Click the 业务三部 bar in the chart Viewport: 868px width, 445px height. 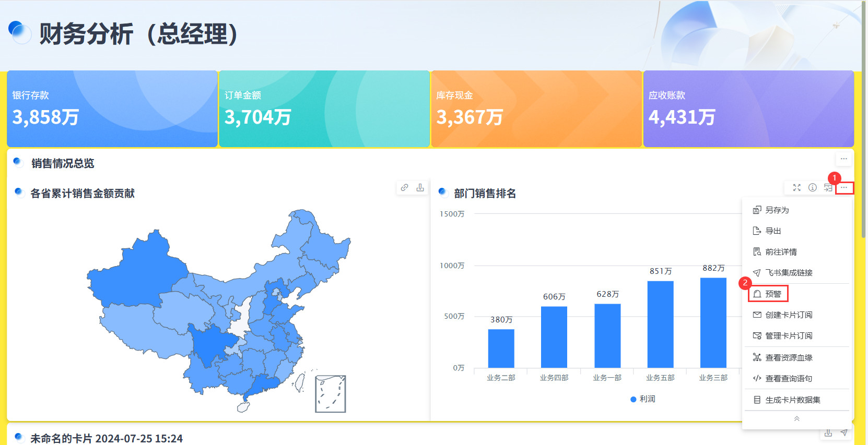coord(713,322)
